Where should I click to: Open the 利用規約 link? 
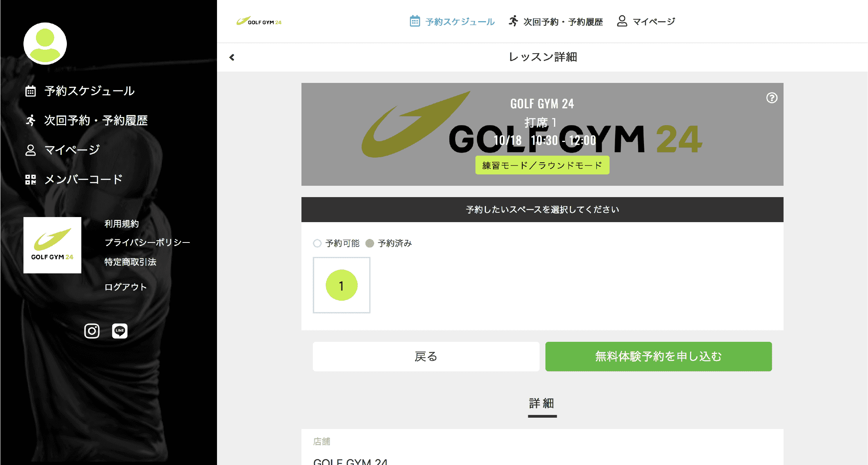[122, 224]
